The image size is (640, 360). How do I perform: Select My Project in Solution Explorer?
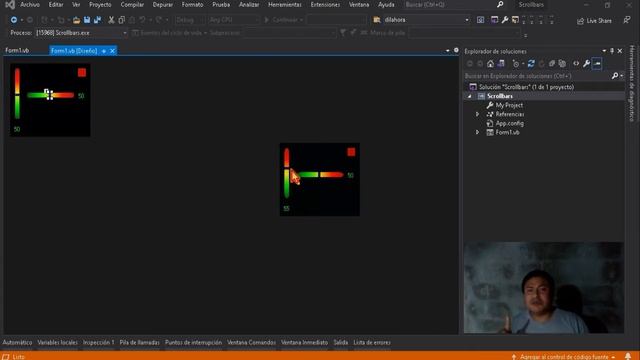click(x=509, y=105)
